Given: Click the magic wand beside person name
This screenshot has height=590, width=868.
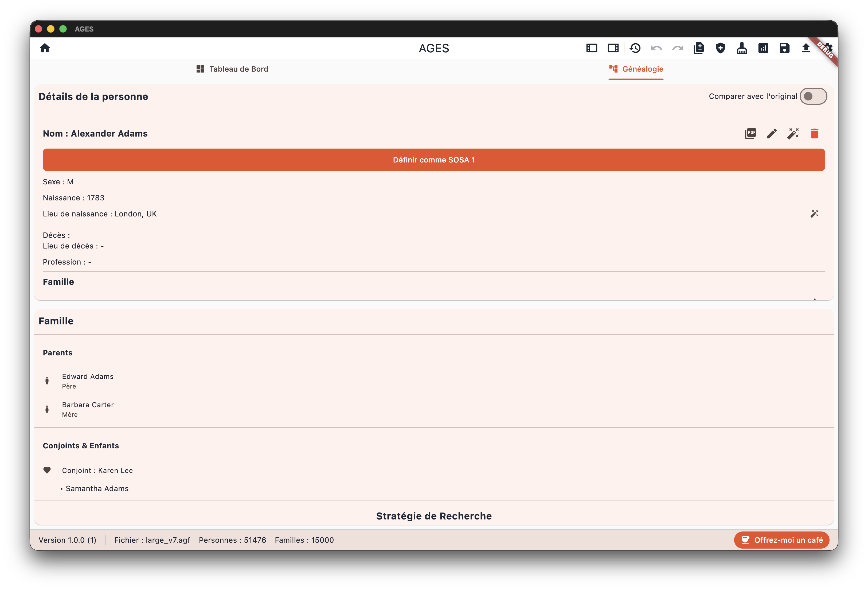Looking at the screenshot, I should click(x=793, y=133).
